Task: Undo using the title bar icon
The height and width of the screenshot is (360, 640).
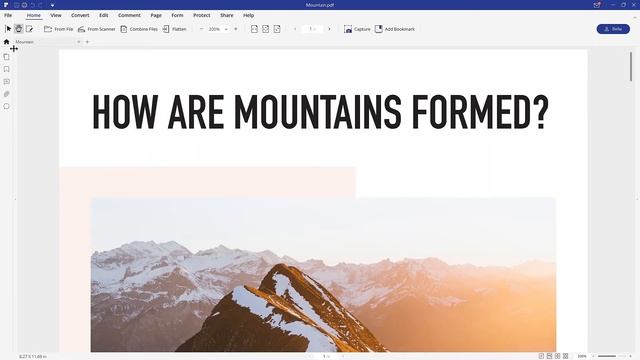Action: (x=32, y=5)
